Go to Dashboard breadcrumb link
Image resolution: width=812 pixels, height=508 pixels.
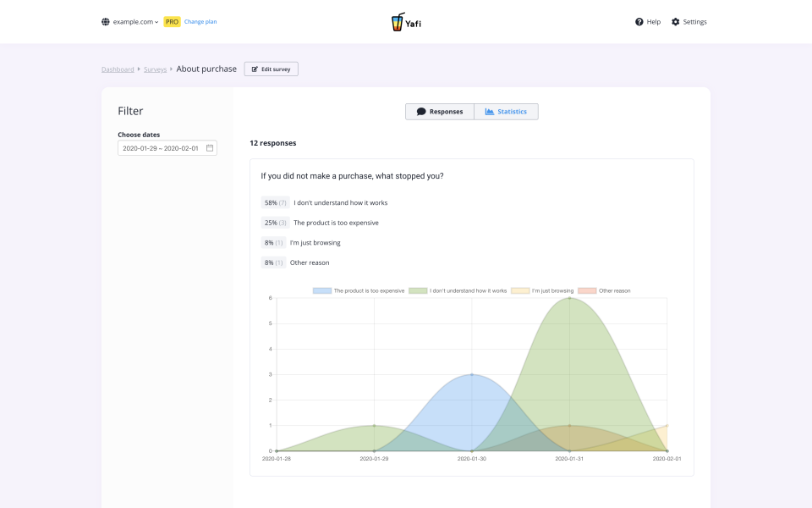118,69
